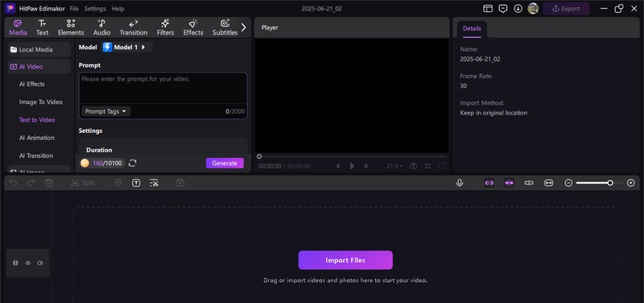Choose AI Effects in the sidebar
Screen dimensions: 644x303
click(x=31, y=84)
